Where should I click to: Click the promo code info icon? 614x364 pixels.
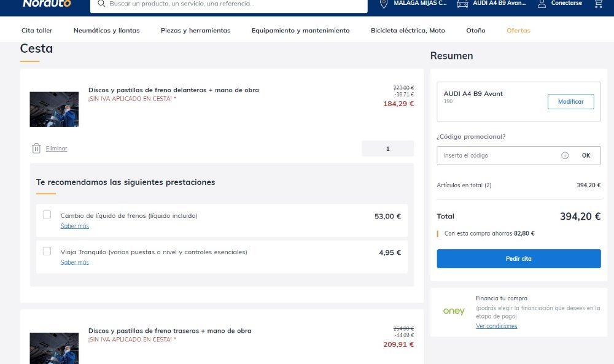[565, 155]
